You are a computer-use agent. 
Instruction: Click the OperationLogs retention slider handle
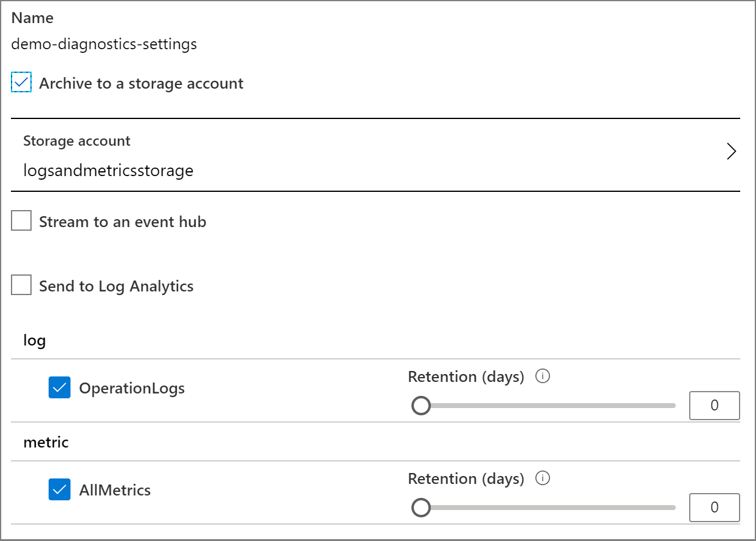click(421, 406)
